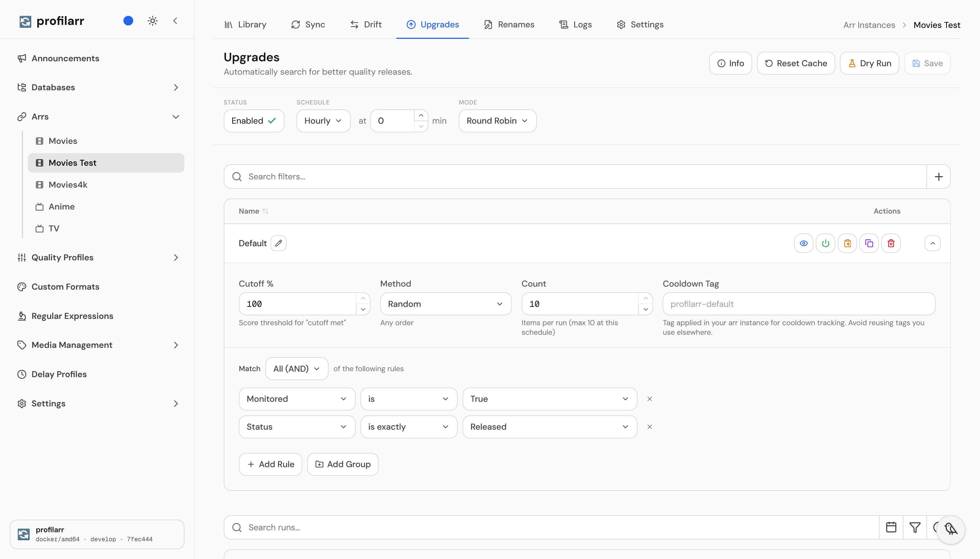The height and width of the screenshot is (559, 980).
Task: Open the Hourly schedule dropdown
Action: pyautogui.click(x=323, y=121)
